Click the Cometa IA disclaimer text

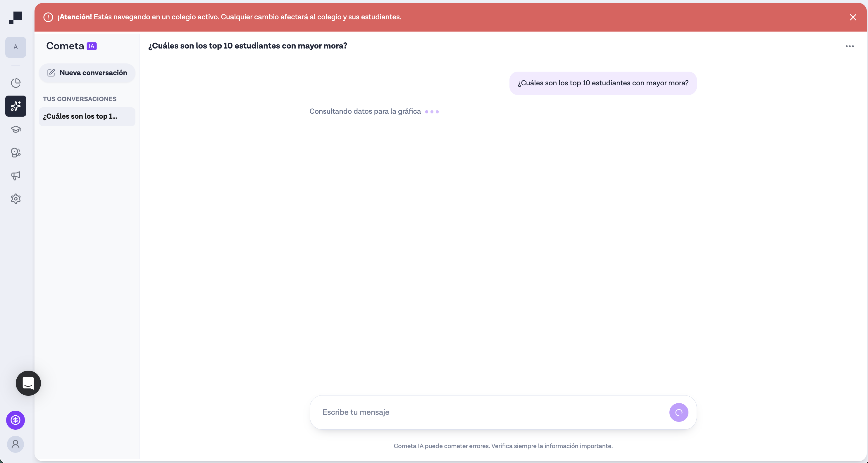click(x=503, y=446)
